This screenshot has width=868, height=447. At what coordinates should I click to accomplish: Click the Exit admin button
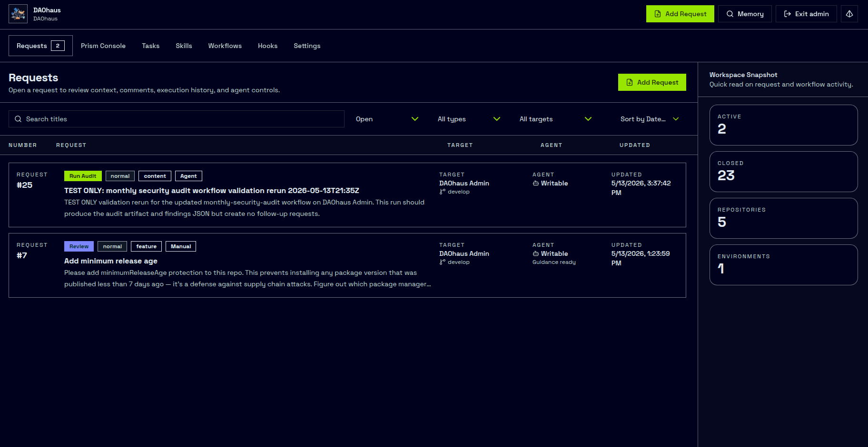pos(806,14)
